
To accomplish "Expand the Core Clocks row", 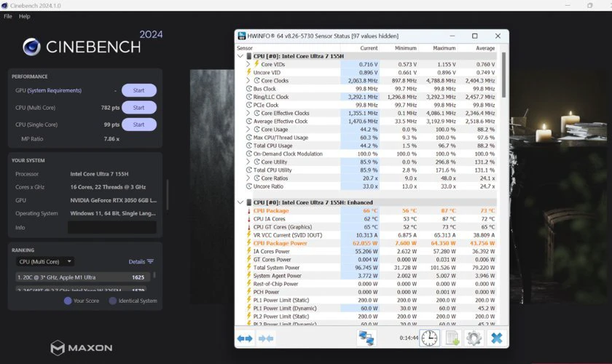I will tap(248, 81).
